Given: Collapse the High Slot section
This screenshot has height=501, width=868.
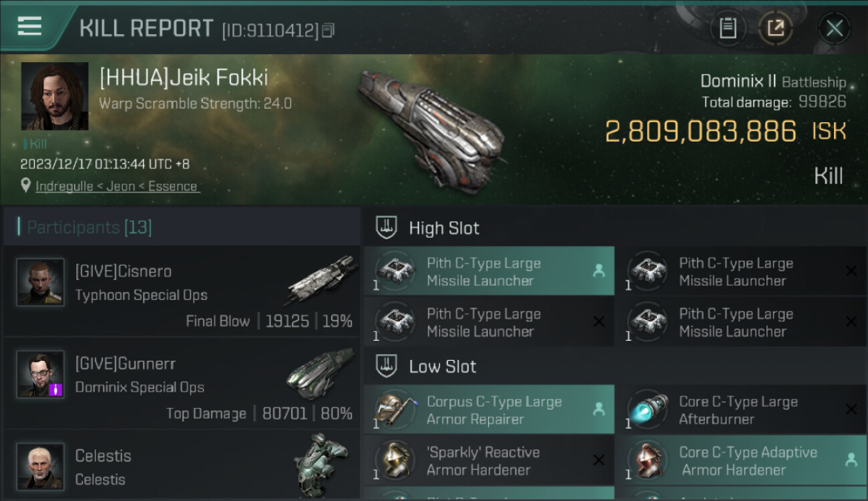Looking at the screenshot, I should point(386,228).
